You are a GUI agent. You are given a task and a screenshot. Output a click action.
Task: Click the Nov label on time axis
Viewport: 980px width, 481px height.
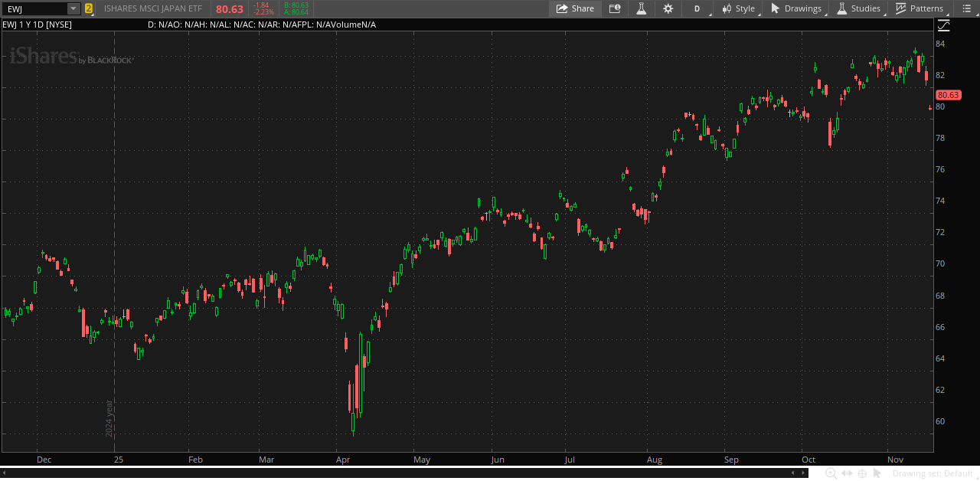(895, 460)
